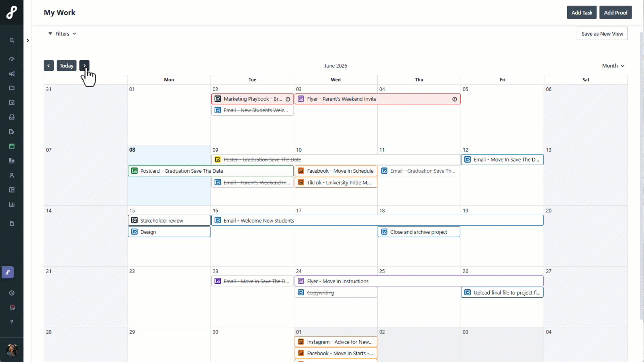This screenshot has height=362, width=644.
Task: Click the vertical page scrollbar
Action: click(642, 176)
